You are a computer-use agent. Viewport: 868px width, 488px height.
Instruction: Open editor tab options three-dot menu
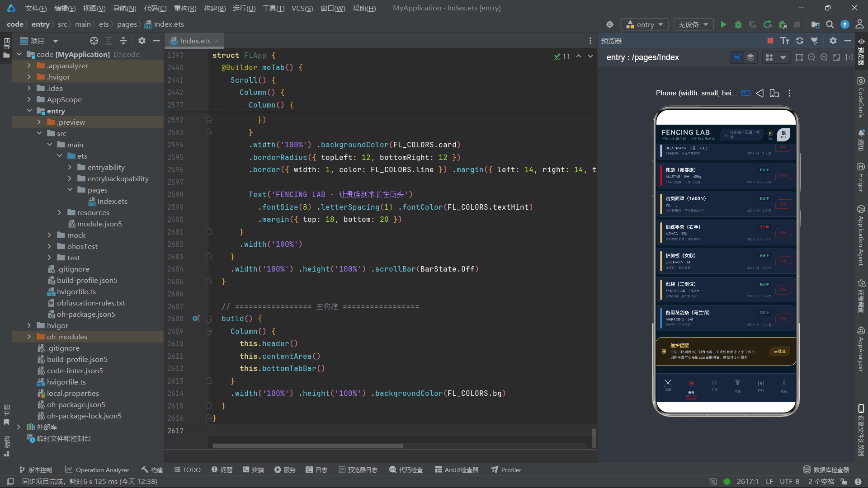(x=590, y=41)
